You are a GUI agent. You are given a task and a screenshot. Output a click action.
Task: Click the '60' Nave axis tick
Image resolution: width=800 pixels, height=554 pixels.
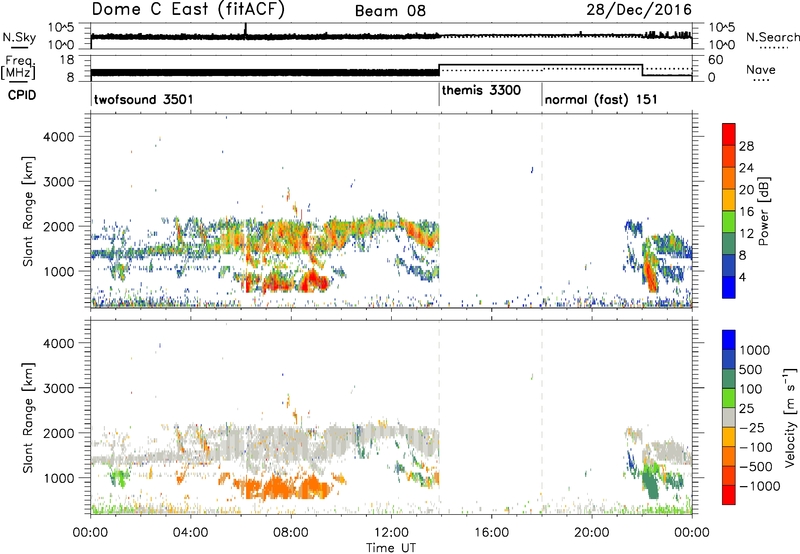716,60
